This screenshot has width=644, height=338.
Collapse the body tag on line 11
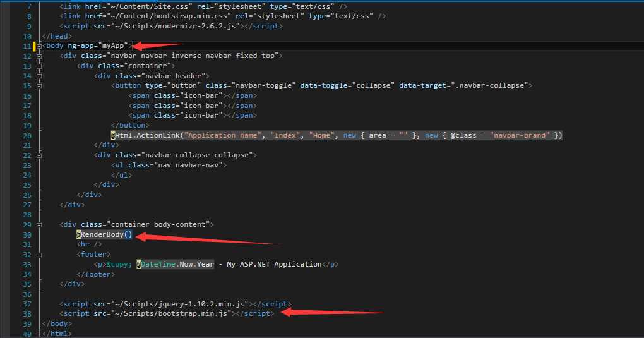pyautogui.click(x=39, y=46)
